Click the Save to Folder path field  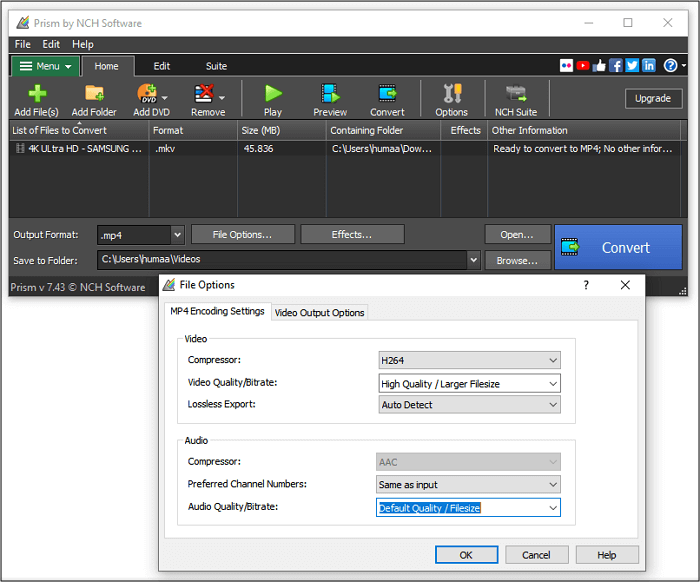pos(282,260)
